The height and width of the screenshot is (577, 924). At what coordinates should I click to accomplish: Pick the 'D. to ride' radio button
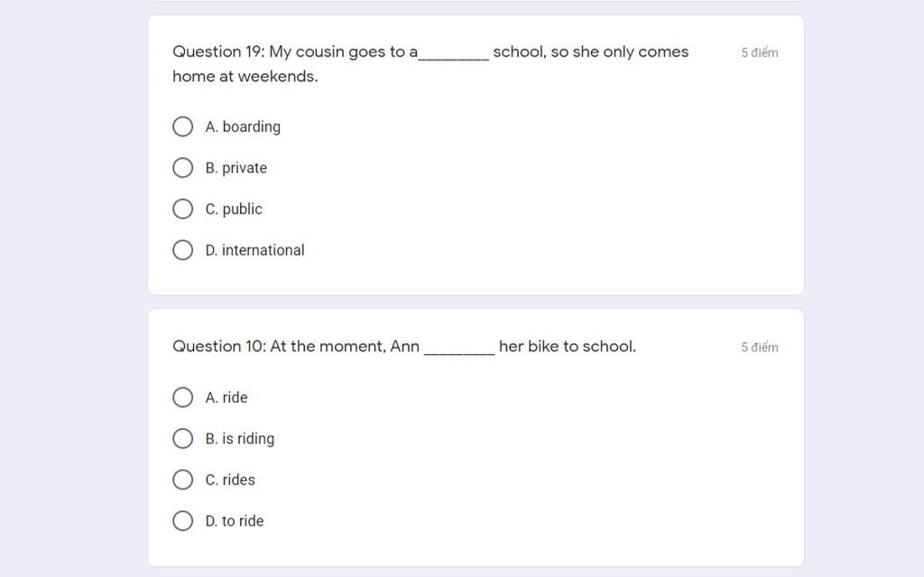(x=182, y=521)
